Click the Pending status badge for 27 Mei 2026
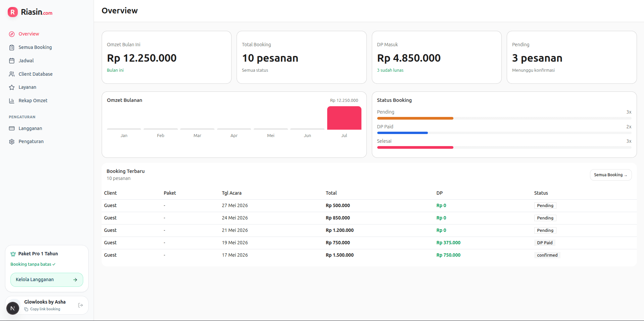644x321 pixels. (545, 206)
